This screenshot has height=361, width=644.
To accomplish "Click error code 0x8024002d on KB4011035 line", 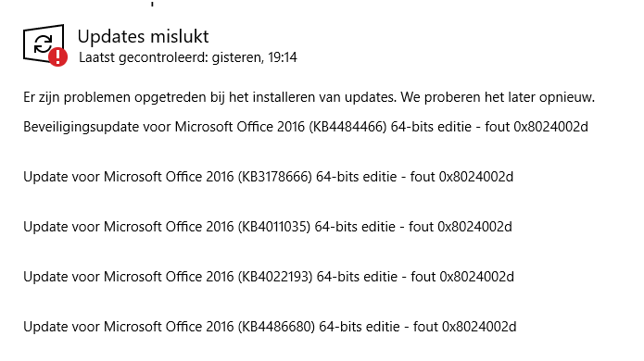I will coord(474,227).
